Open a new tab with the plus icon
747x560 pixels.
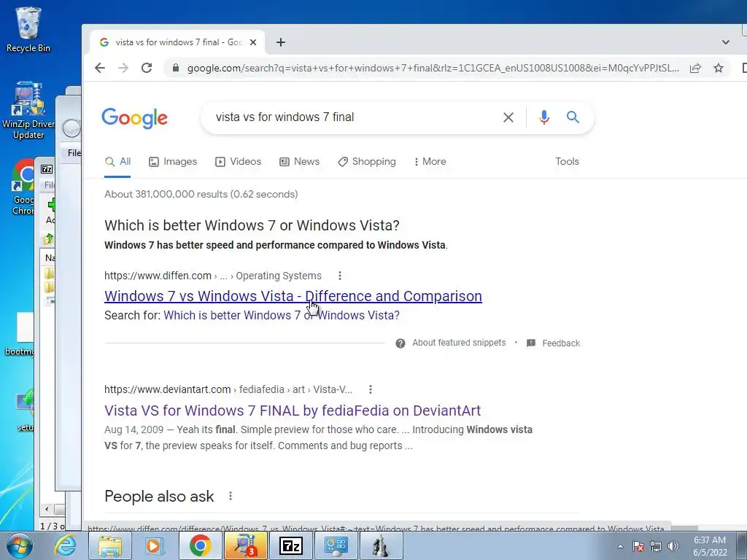click(x=281, y=42)
